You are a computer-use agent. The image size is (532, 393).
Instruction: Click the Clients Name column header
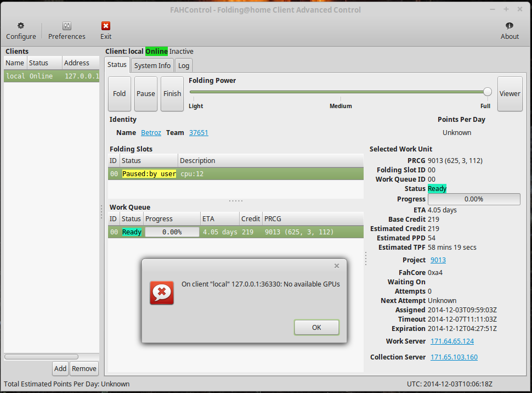coord(15,63)
